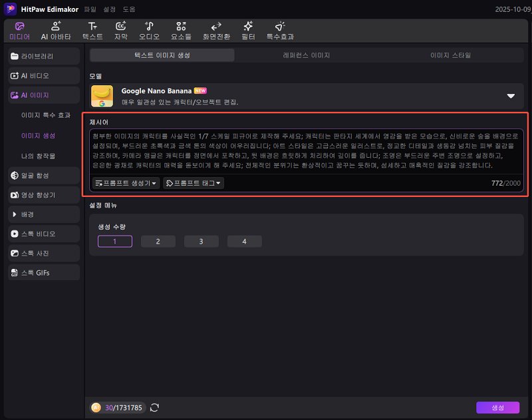Screen dimensions: 532x420
Task: Set generation quantity to 2
Action: [158, 242]
